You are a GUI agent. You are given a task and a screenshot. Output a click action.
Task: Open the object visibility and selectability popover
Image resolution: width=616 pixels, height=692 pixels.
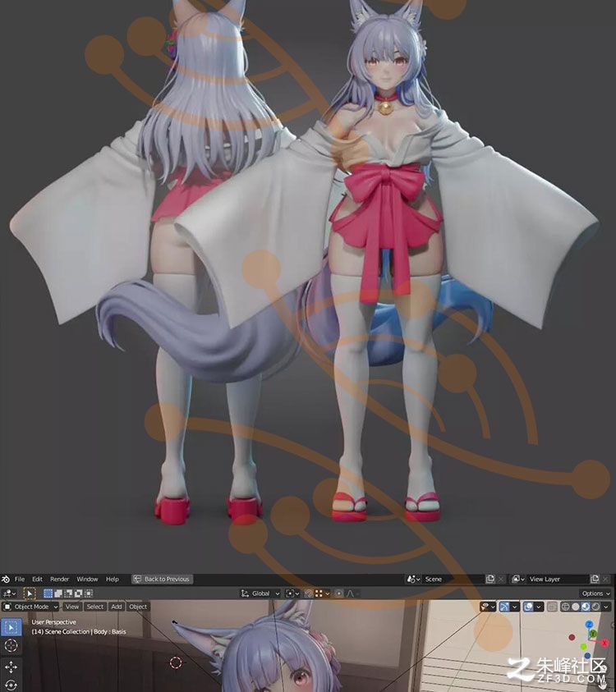[x=488, y=607]
